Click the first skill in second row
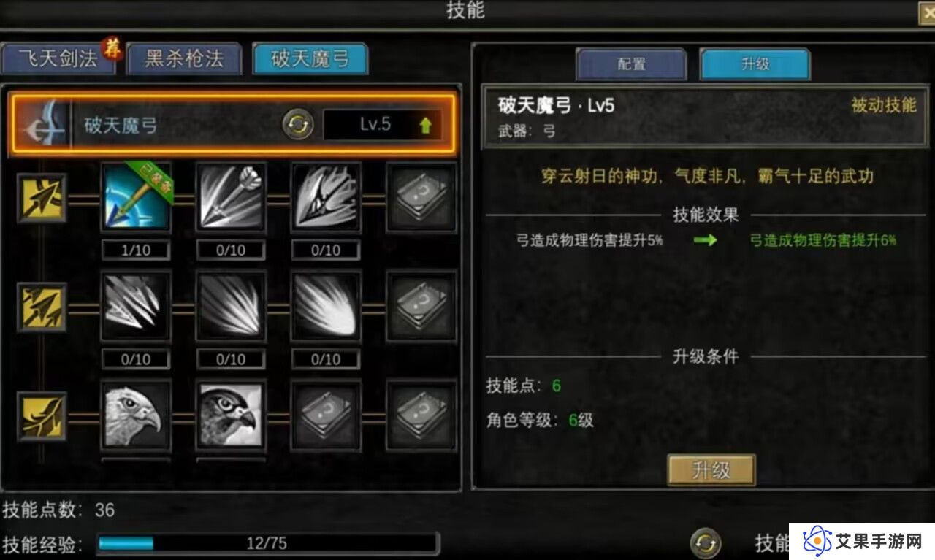Image resolution: width=935 pixels, height=560 pixels. [136, 307]
